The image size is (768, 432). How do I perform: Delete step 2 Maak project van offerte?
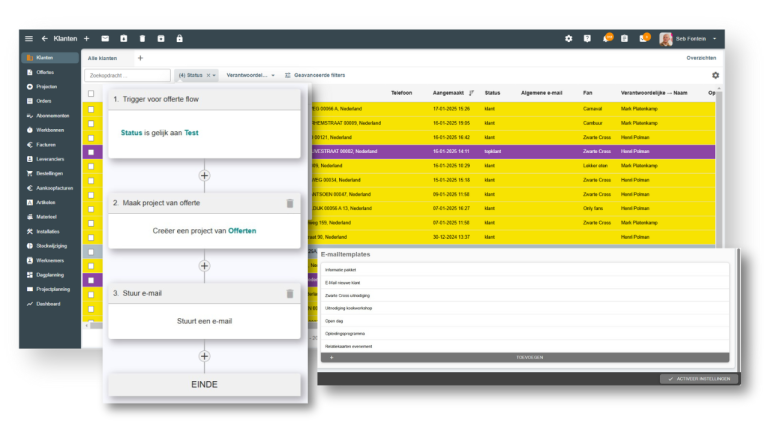click(290, 203)
